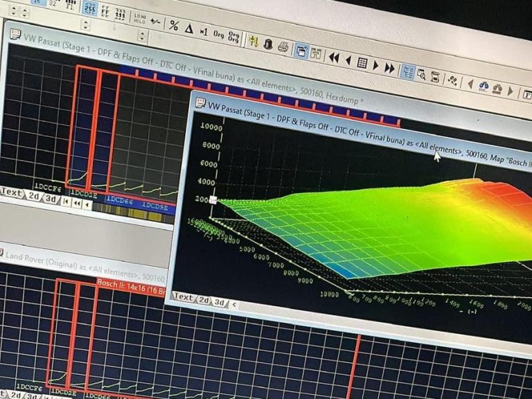Click address 1DCD66 in Passat hexdump
The height and width of the screenshot is (399, 532).
tap(119, 200)
